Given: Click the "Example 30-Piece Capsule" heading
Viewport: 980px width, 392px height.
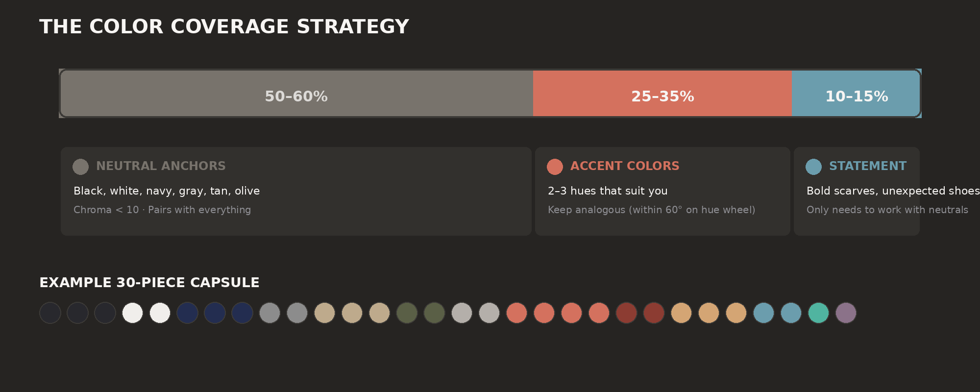Looking at the screenshot, I should [149, 283].
